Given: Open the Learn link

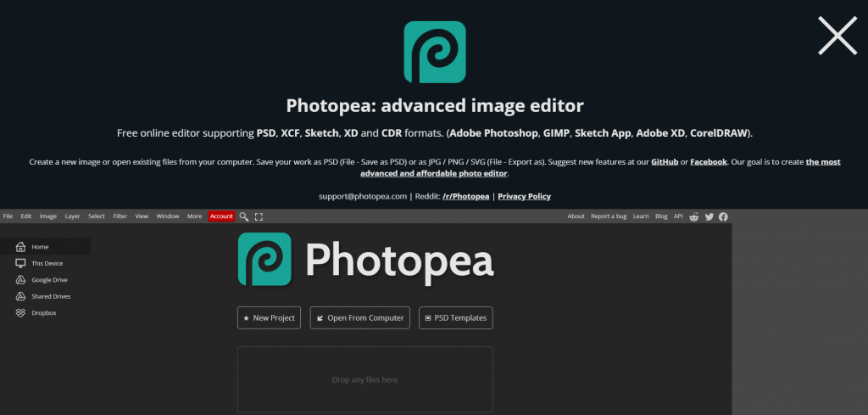Looking at the screenshot, I should point(641,216).
